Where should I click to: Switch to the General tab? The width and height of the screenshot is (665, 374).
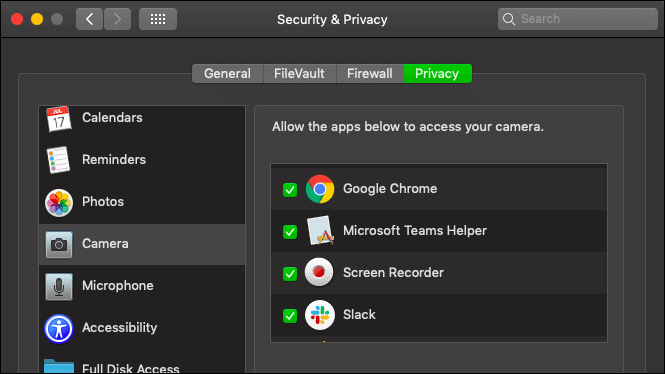pyautogui.click(x=228, y=74)
